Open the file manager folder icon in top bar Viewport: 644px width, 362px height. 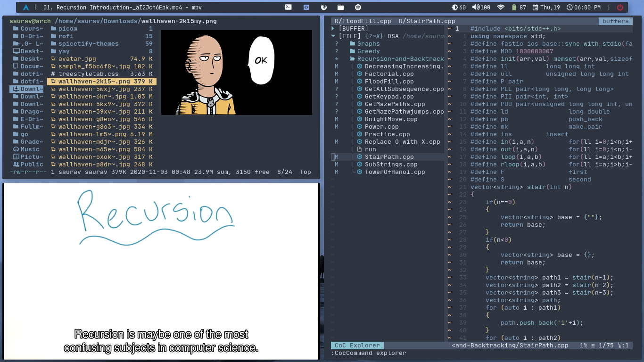pyautogui.click(x=340, y=8)
